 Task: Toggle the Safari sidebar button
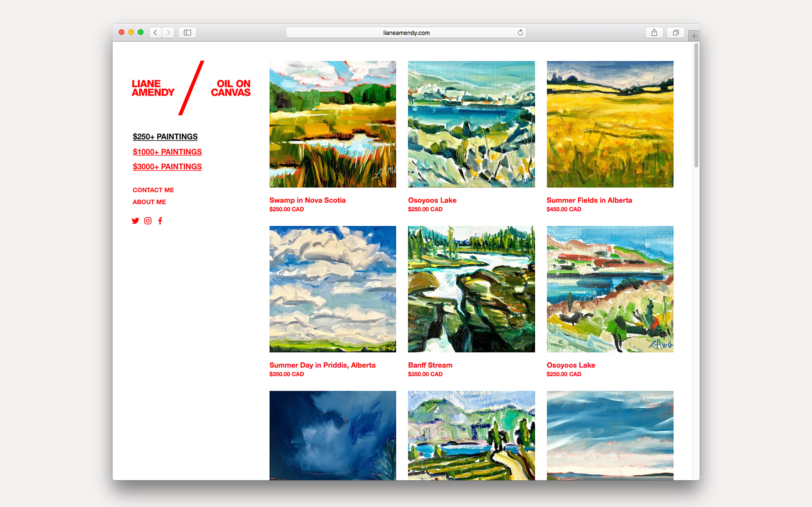[187, 32]
